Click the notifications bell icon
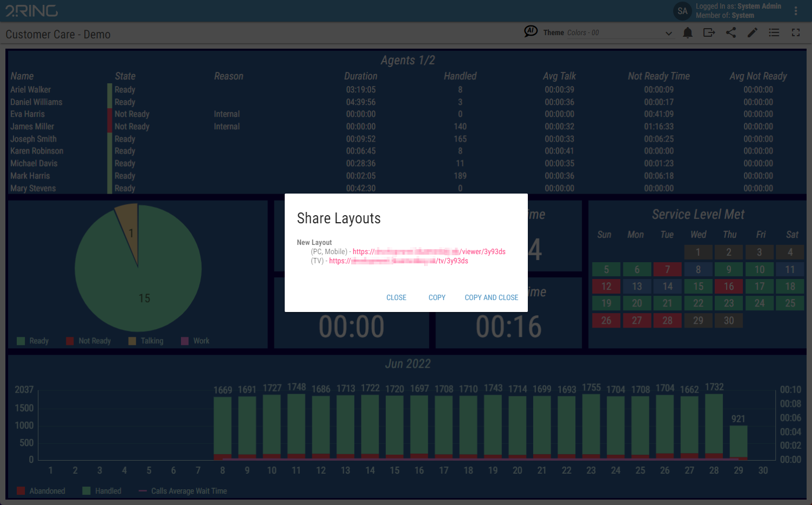The height and width of the screenshot is (505, 812). 687,33
